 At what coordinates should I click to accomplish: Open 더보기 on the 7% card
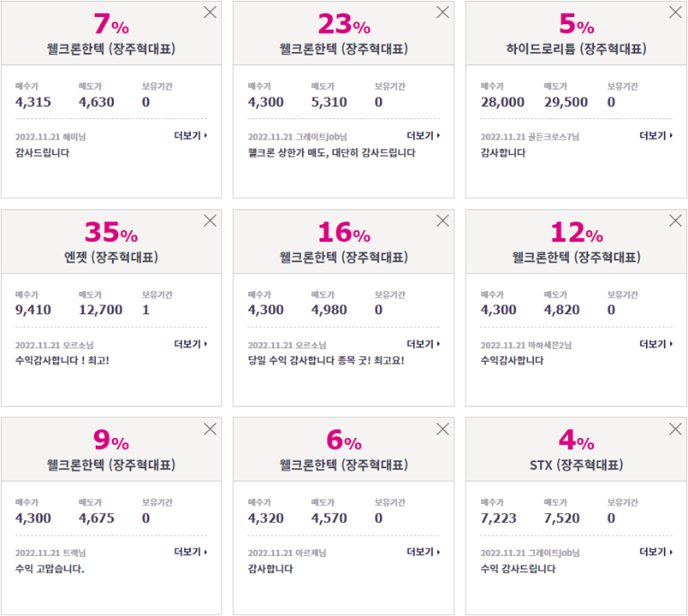pyautogui.click(x=191, y=135)
